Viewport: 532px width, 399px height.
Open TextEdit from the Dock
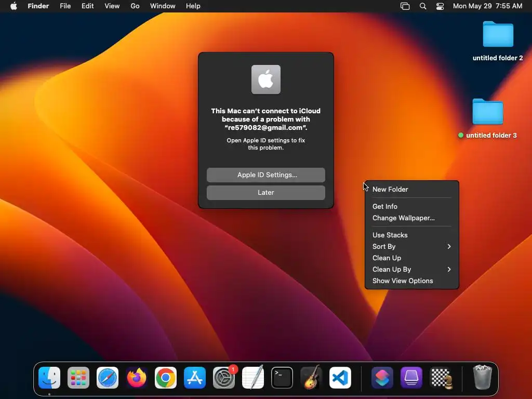pos(253,378)
